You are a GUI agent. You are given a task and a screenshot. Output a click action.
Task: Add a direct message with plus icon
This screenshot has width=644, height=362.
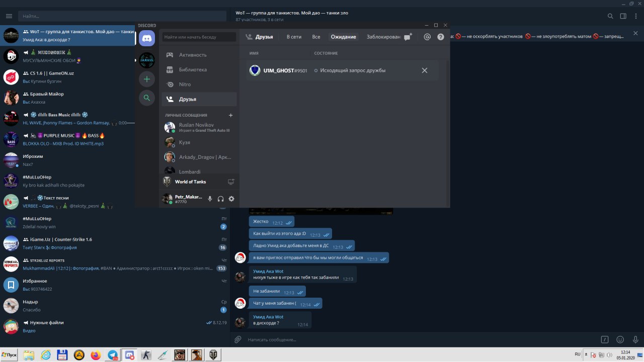click(x=231, y=115)
